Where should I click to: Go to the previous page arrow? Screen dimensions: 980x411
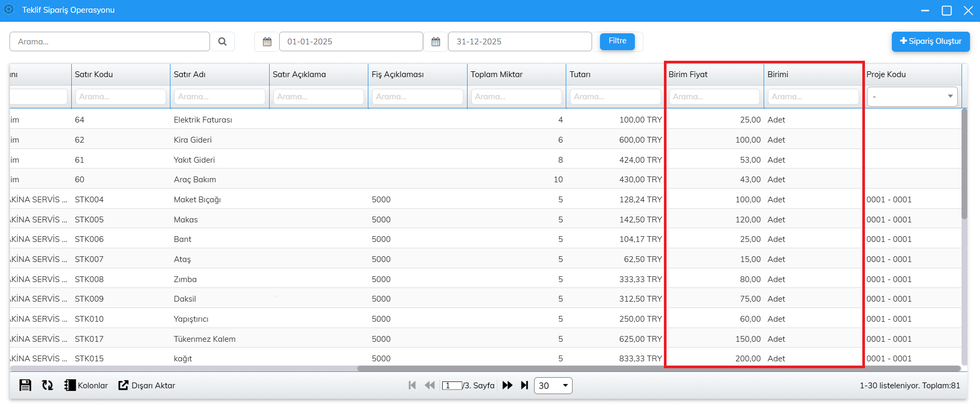430,385
